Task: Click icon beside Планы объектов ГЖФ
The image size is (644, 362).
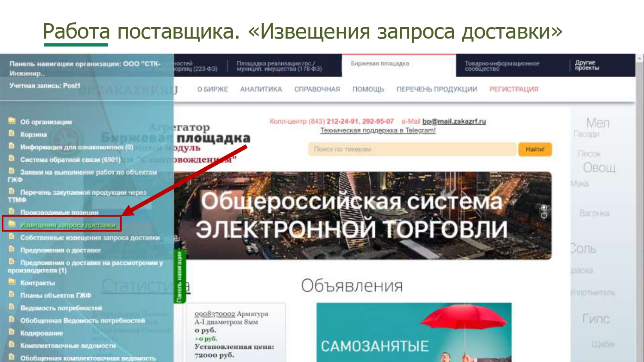Action: point(12,294)
